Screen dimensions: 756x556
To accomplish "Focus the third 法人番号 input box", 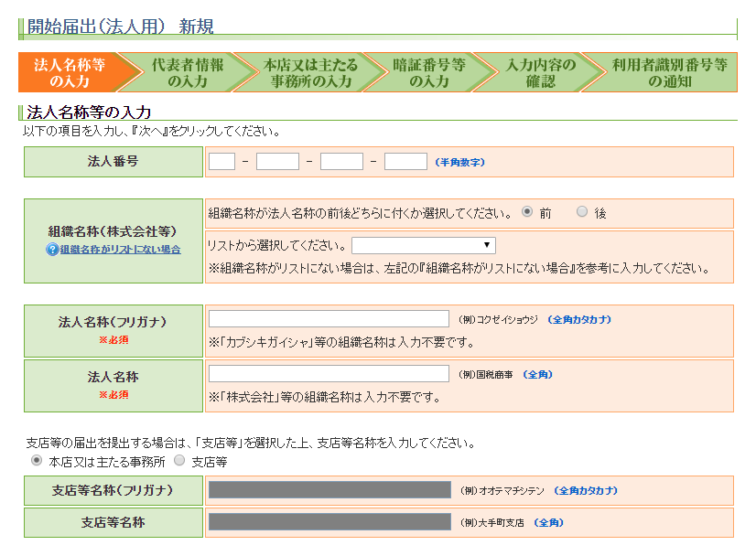I will [341, 162].
